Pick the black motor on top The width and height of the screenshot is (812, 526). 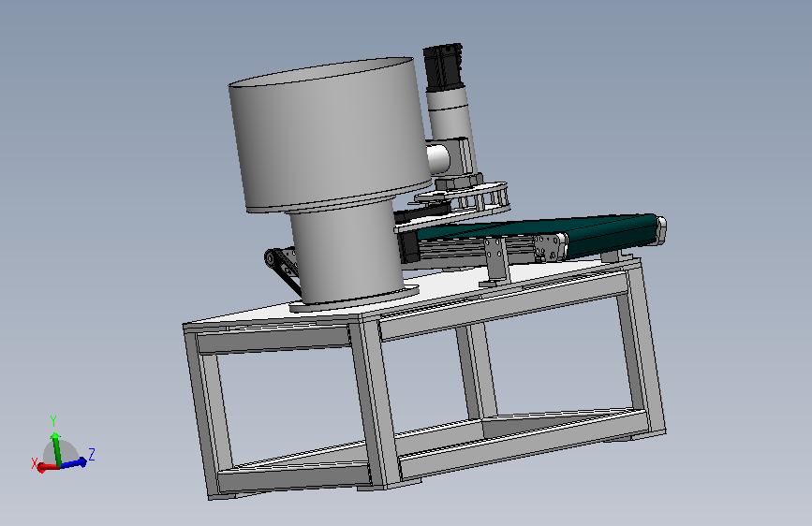pyautogui.click(x=443, y=67)
